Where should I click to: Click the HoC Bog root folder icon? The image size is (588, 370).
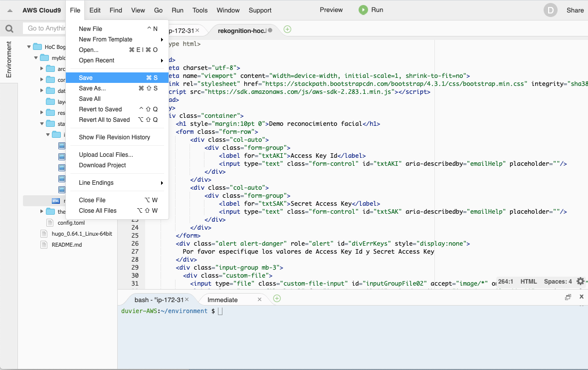pyautogui.click(x=37, y=46)
